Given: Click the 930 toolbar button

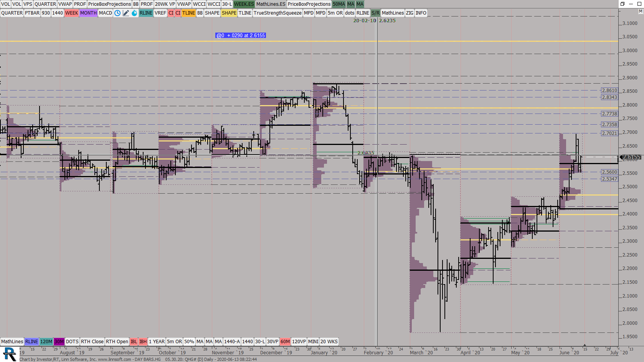Looking at the screenshot, I should [x=46, y=13].
